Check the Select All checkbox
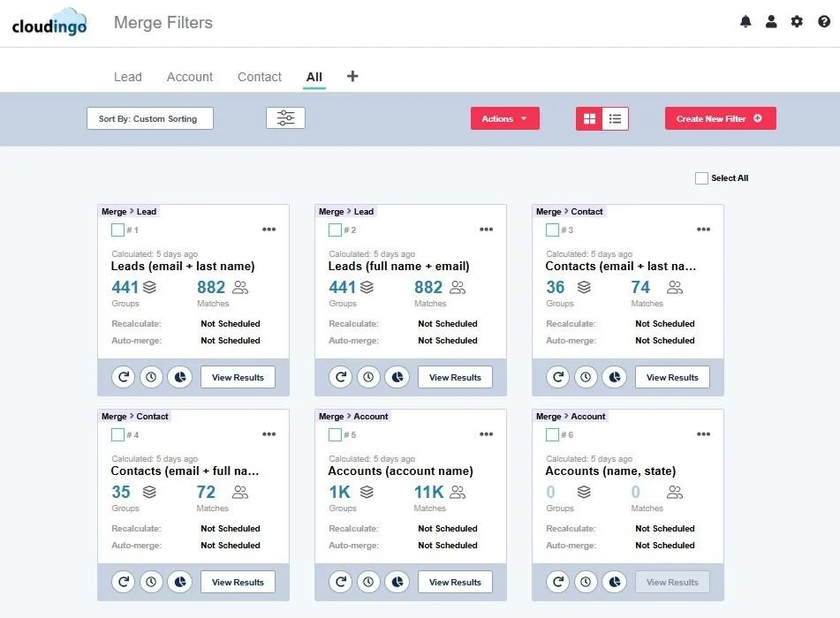 click(x=701, y=178)
